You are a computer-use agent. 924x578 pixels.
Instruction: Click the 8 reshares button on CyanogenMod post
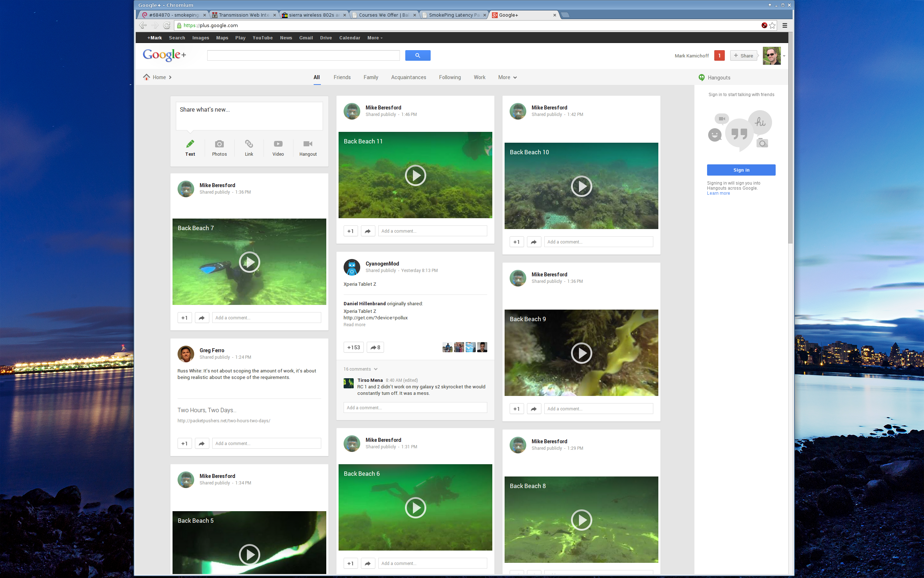(375, 347)
